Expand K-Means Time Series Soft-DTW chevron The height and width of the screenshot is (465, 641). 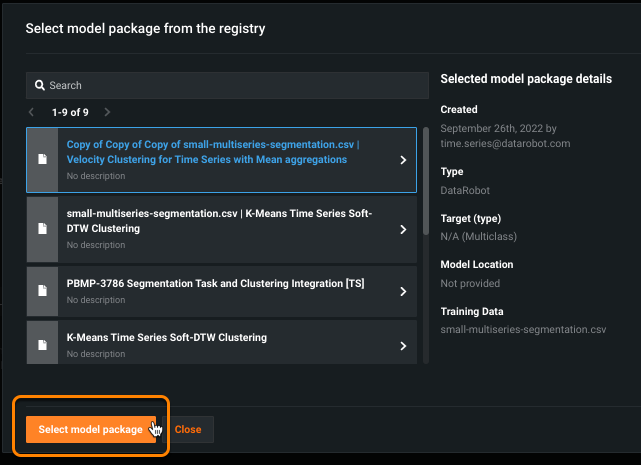click(403, 345)
